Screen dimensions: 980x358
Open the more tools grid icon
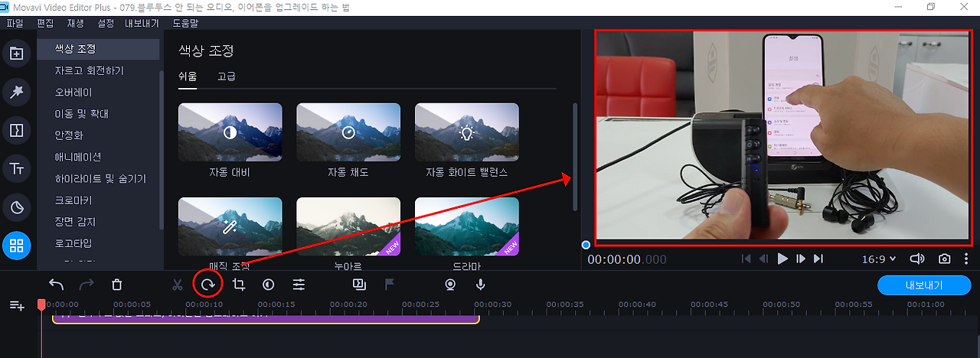(16, 246)
